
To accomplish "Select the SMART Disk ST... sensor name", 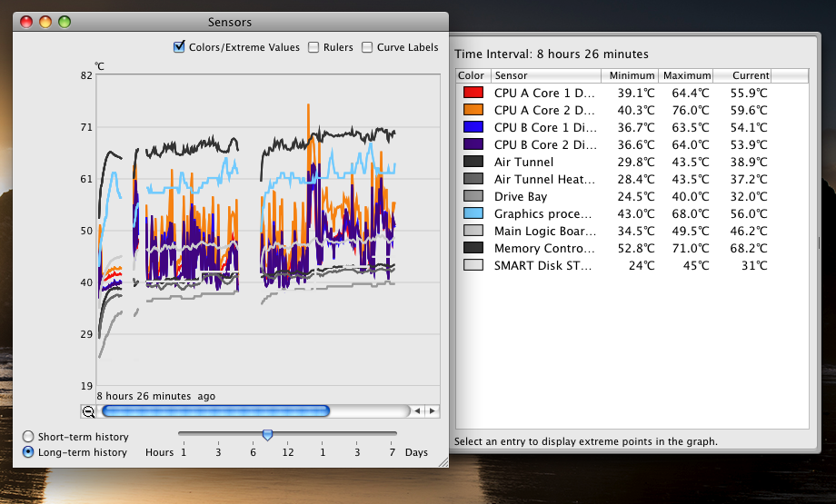I will pyautogui.click(x=542, y=265).
